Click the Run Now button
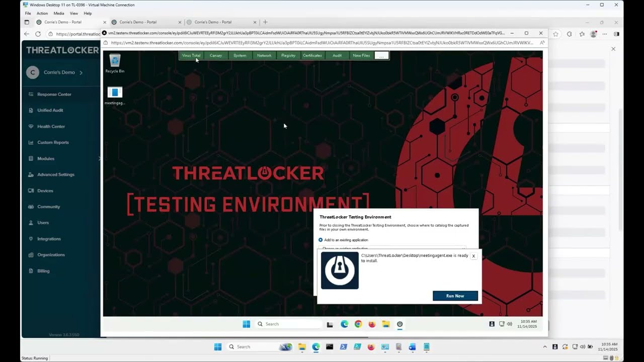The width and height of the screenshot is (644, 362). 455,296
